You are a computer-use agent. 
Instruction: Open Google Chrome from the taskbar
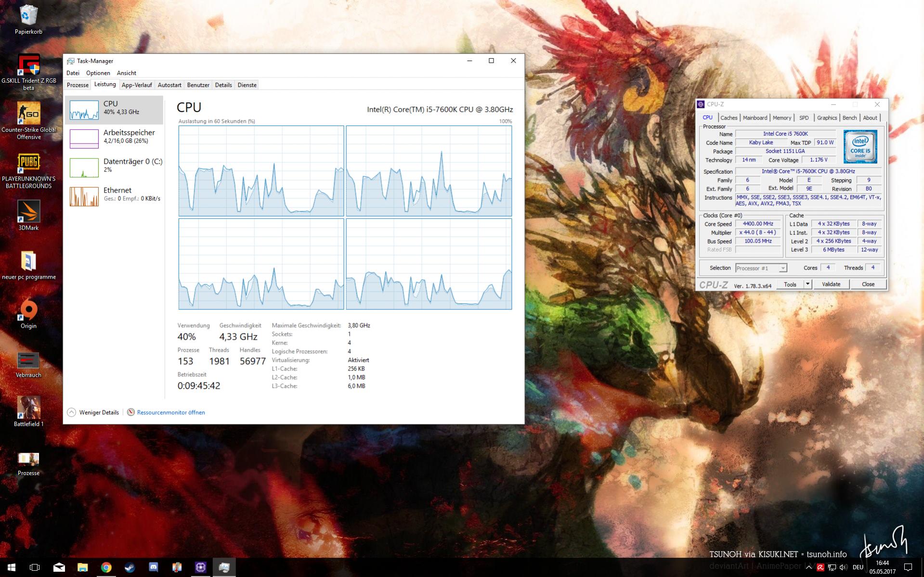coord(106,567)
